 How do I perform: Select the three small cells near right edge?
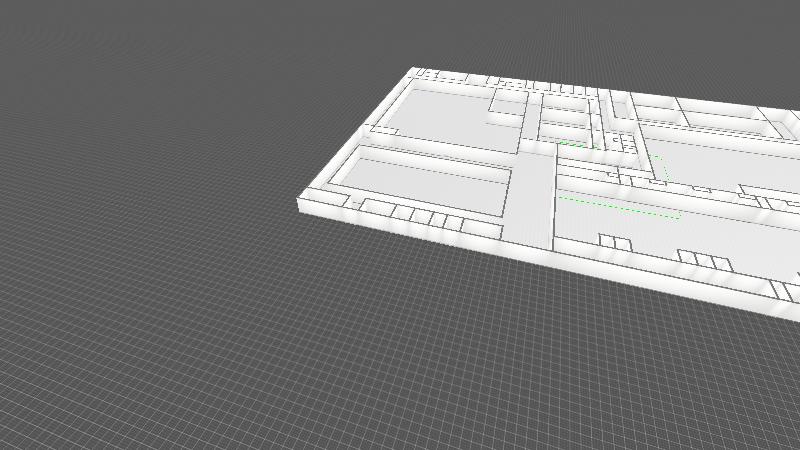click(x=705, y=261)
